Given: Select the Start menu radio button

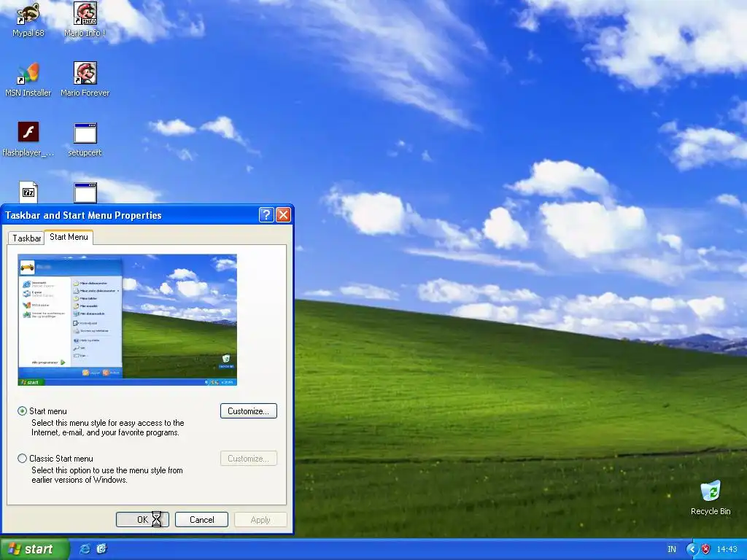Looking at the screenshot, I should pyautogui.click(x=22, y=411).
